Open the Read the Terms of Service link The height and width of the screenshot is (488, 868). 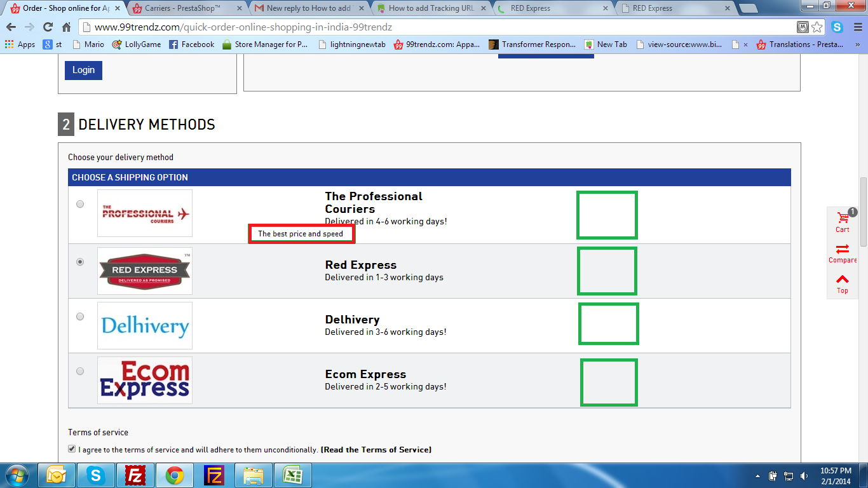click(376, 450)
